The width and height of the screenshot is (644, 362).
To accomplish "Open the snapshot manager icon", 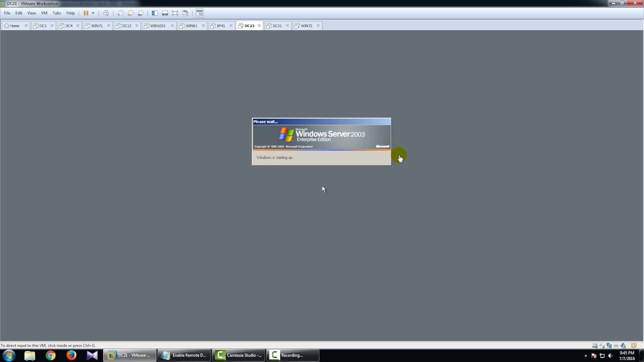I will pyautogui.click(x=140, y=13).
